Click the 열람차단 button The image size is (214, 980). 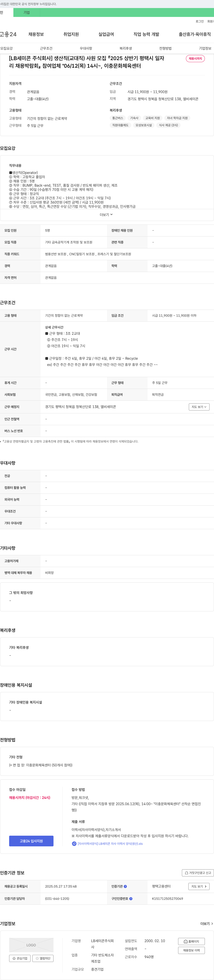pos(43,958)
